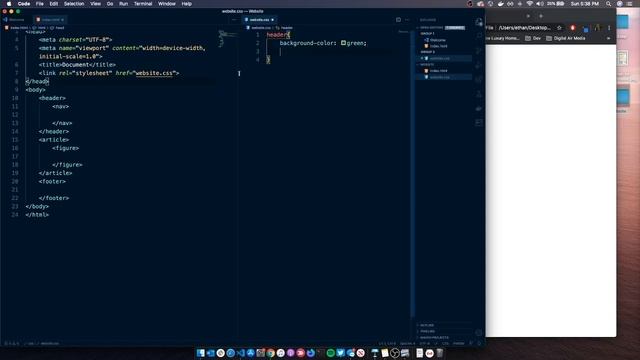Viewport: 640px width, 360px height.
Task: Open the File menu
Action: point(40,4)
